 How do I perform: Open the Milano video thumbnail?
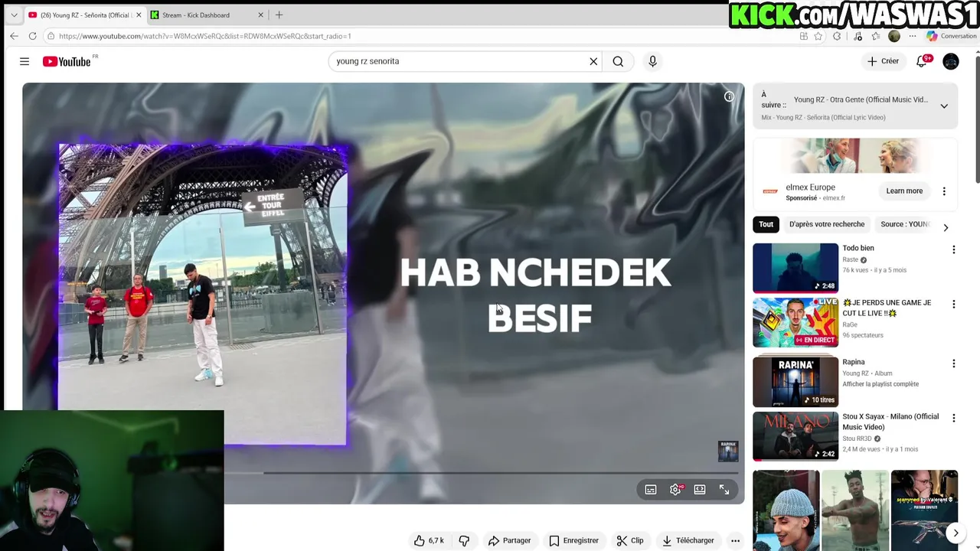click(795, 436)
